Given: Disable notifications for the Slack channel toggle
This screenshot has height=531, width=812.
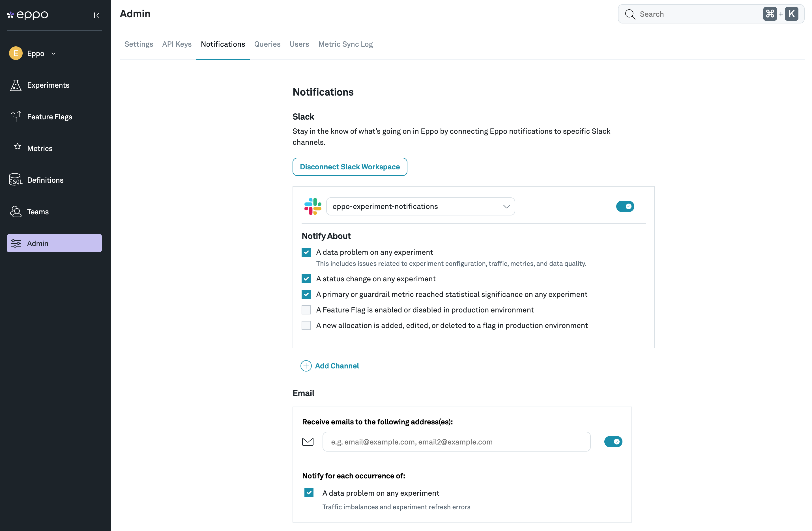Looking at the screenshot, I should [625, 206].
